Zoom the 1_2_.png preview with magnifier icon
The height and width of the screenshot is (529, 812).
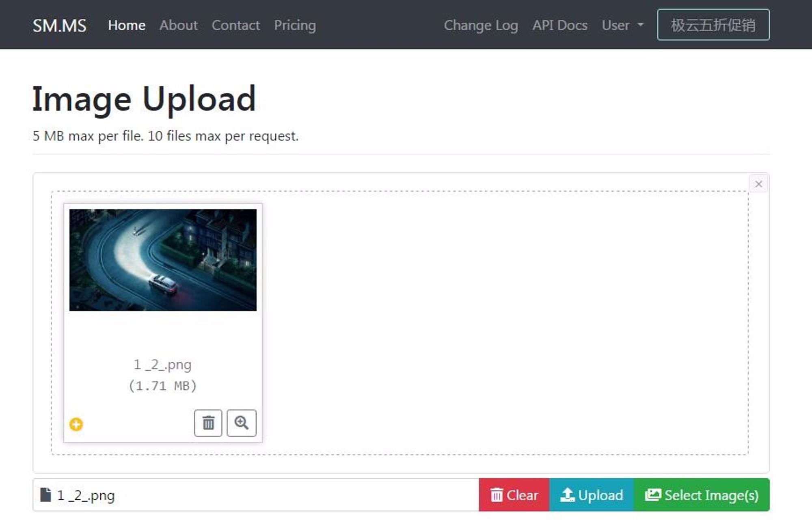click(x=241, y=423)
